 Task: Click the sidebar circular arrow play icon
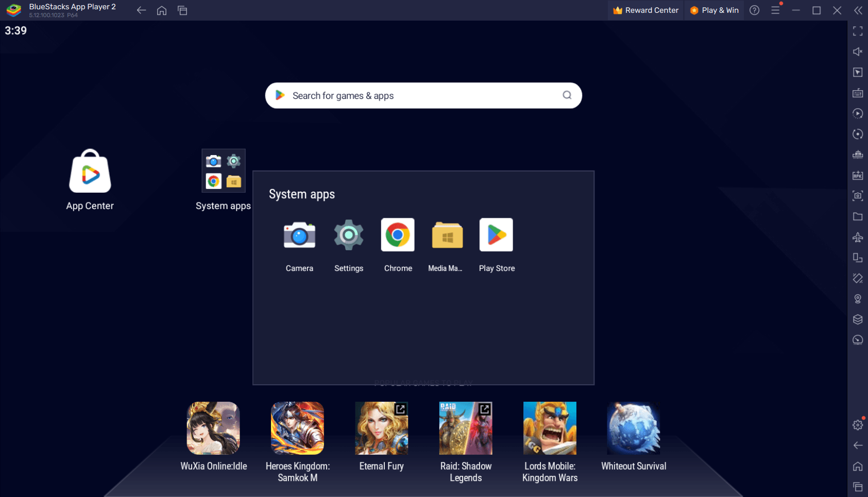tap(858, 113)
